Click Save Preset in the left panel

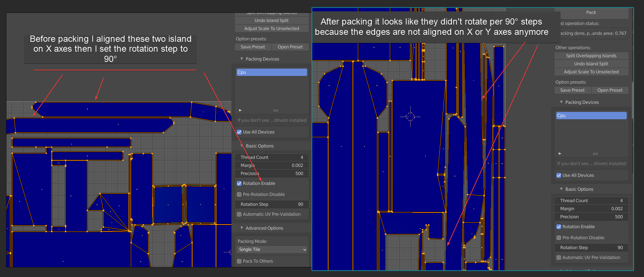pos(253,47)
